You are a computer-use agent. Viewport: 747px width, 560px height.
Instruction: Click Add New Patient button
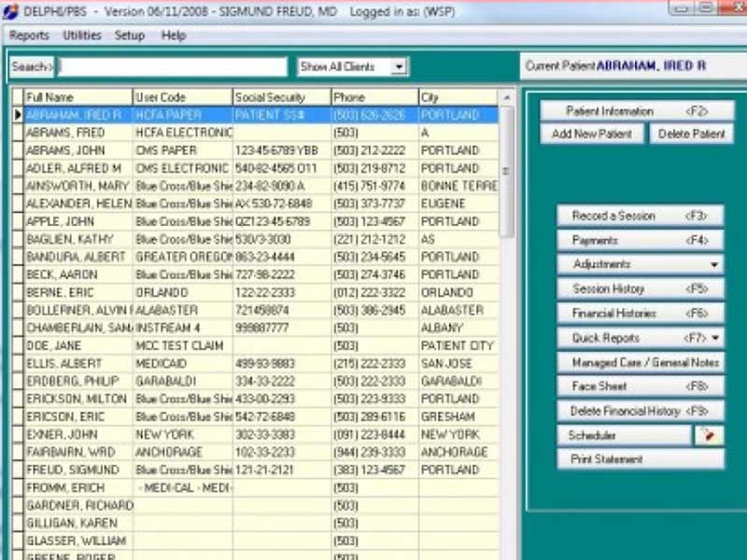pos(592,133)
